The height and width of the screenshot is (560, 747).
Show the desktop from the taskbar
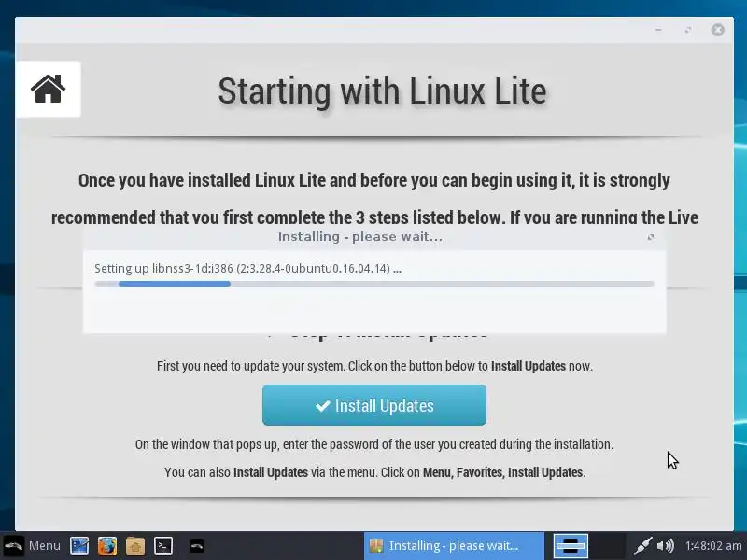79,546
